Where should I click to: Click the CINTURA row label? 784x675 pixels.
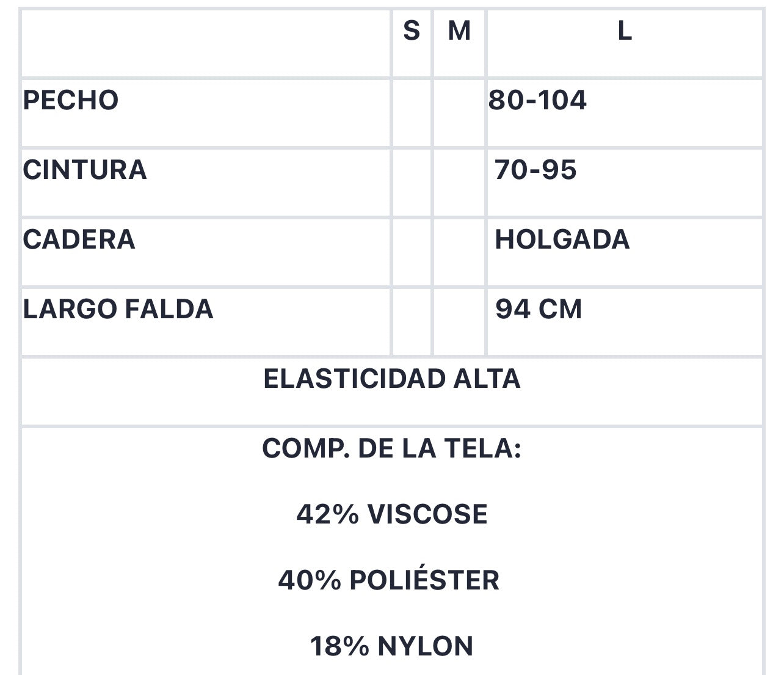point(85,170)
